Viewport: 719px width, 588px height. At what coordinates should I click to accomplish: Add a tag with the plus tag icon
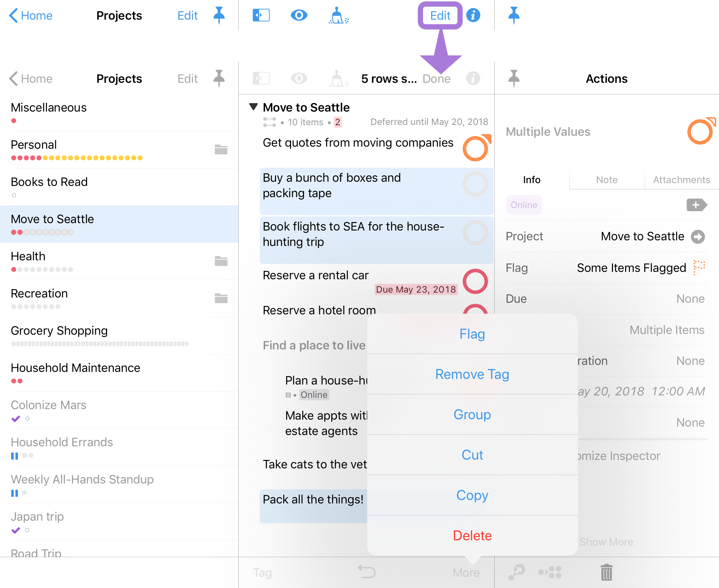click(x=697, y=205)
